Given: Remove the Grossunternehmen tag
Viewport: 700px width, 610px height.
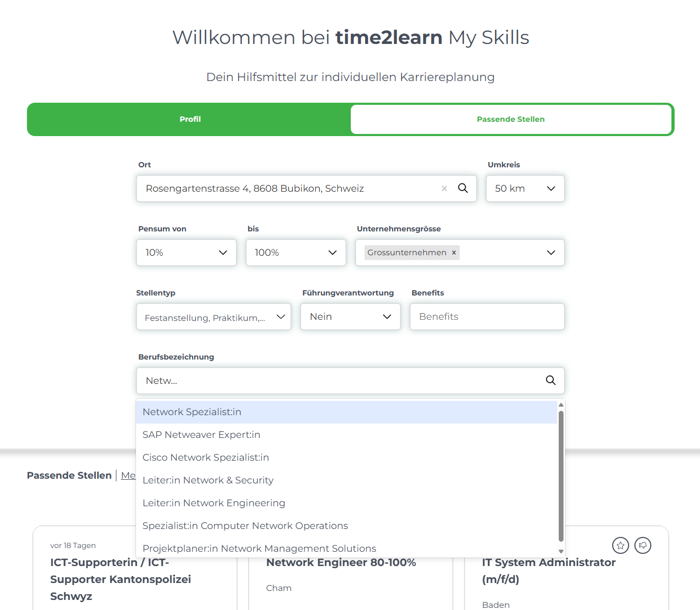Looking at the screenshot, I should [x=454, y=253].
